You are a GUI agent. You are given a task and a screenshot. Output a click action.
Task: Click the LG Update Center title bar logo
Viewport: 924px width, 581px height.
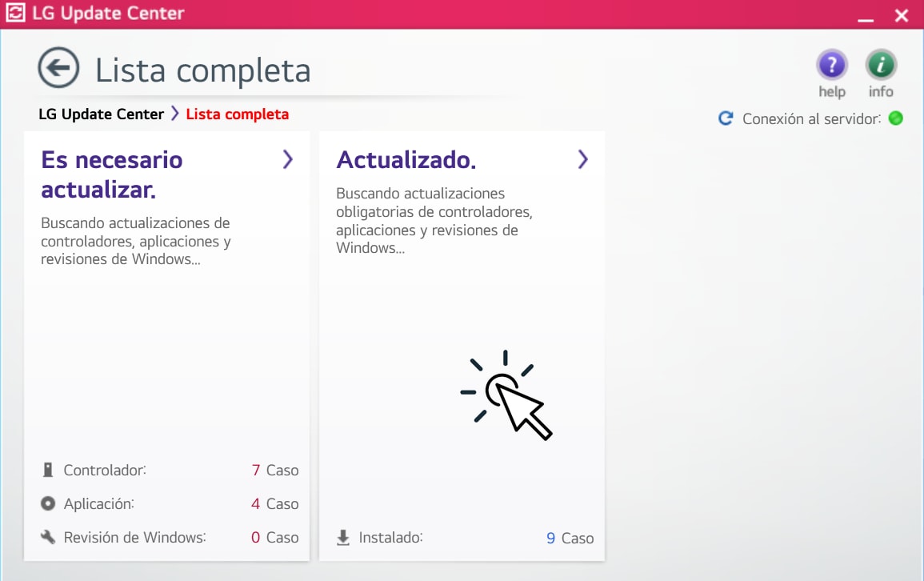pyautogui.click(x=15, y=13)
